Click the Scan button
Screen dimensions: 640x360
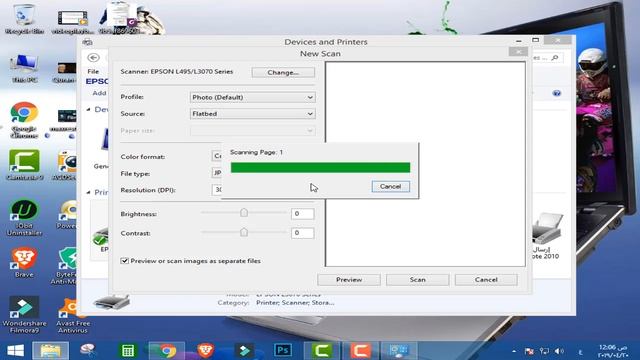click(x=418, y=280)
